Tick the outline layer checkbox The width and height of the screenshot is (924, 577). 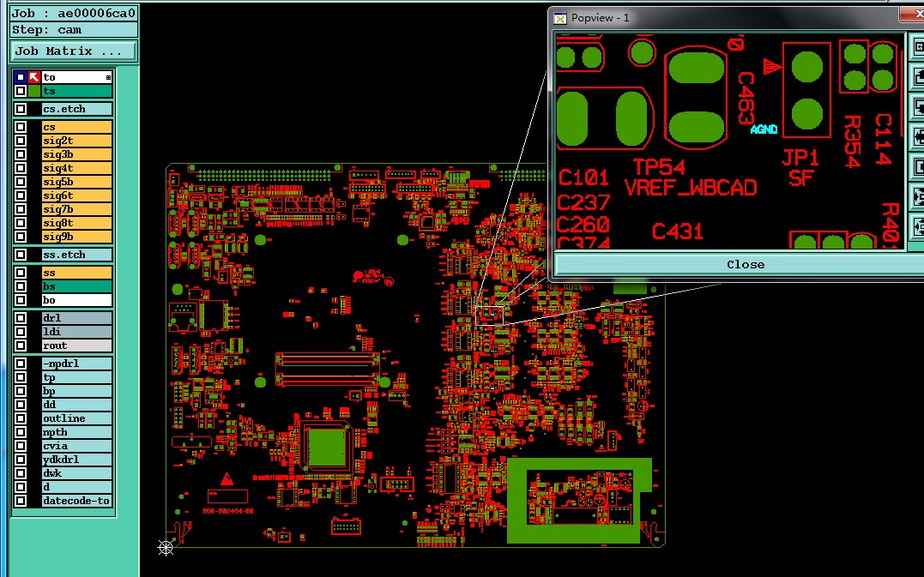21,418
